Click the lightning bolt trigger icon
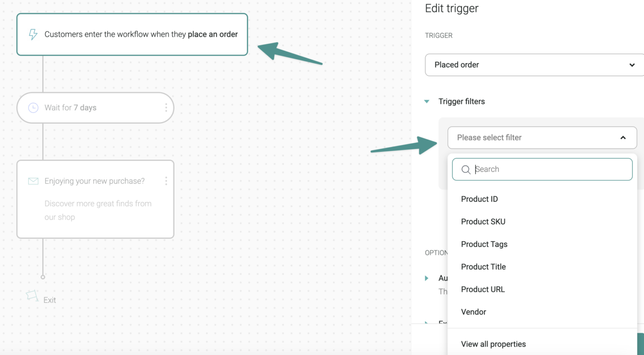The height and width of the screenshot is (355, 644). (33, 35)
